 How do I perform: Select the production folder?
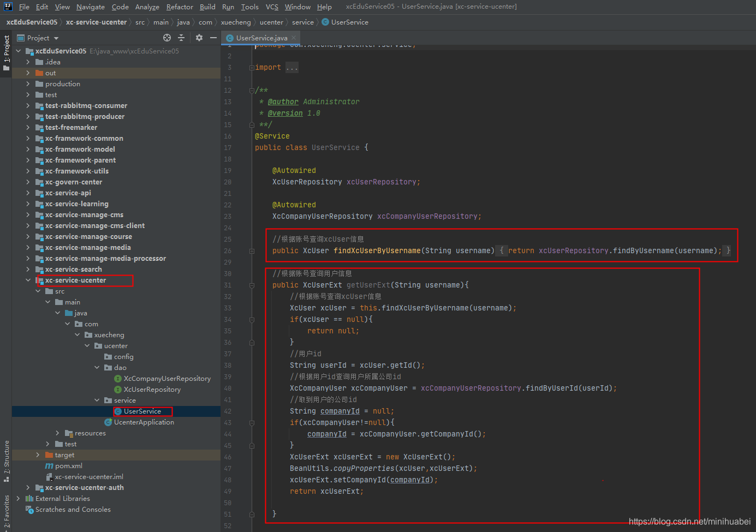pyautogui.click(x=63, y=83)
